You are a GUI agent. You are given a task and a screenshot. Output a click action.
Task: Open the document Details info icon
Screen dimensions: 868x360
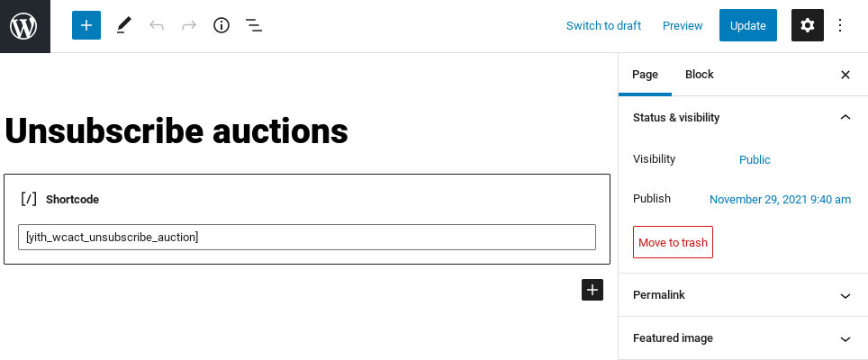[222, 25]
